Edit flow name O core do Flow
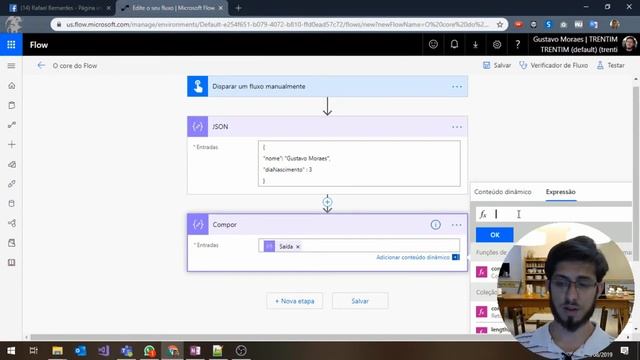The width and height of the screenshot is (640, 360). point(75,66)
